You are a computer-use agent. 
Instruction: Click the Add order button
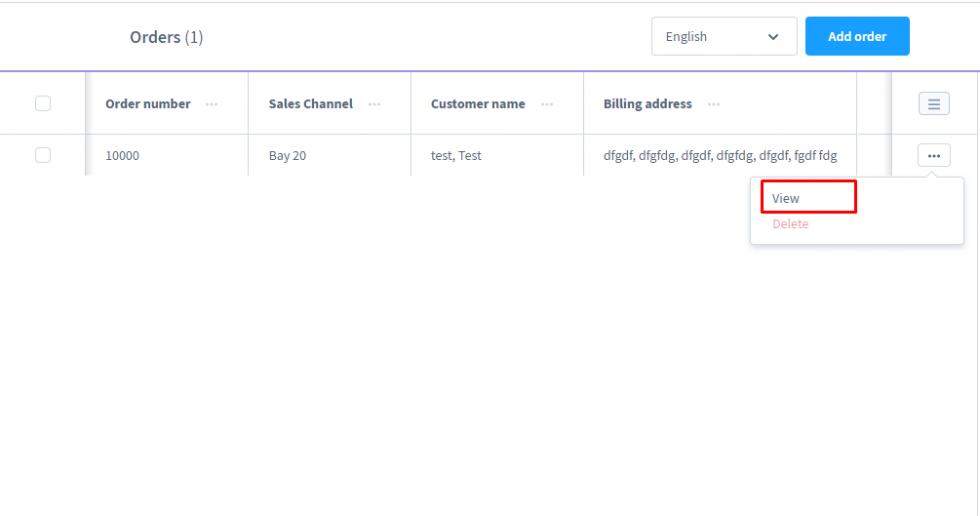pos(857,37)
